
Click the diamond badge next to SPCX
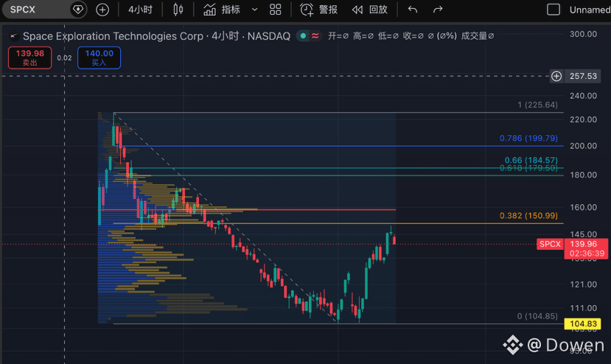tap(78, 10)
